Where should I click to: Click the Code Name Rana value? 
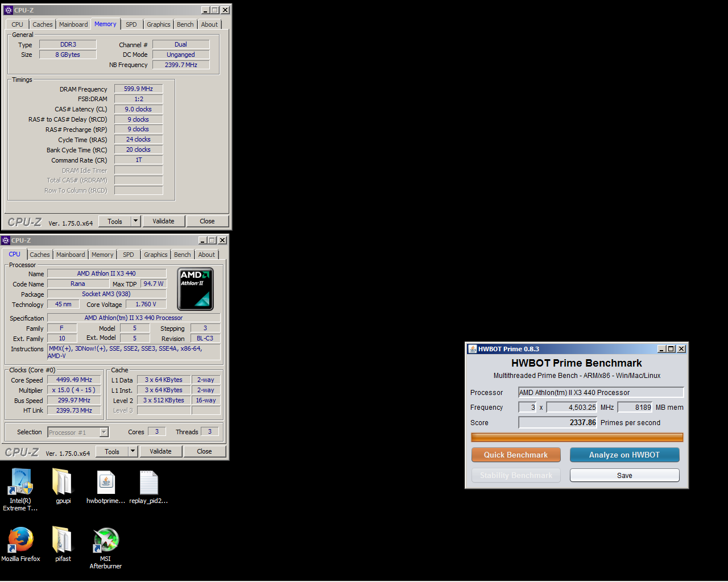click(x=78, y=284)
